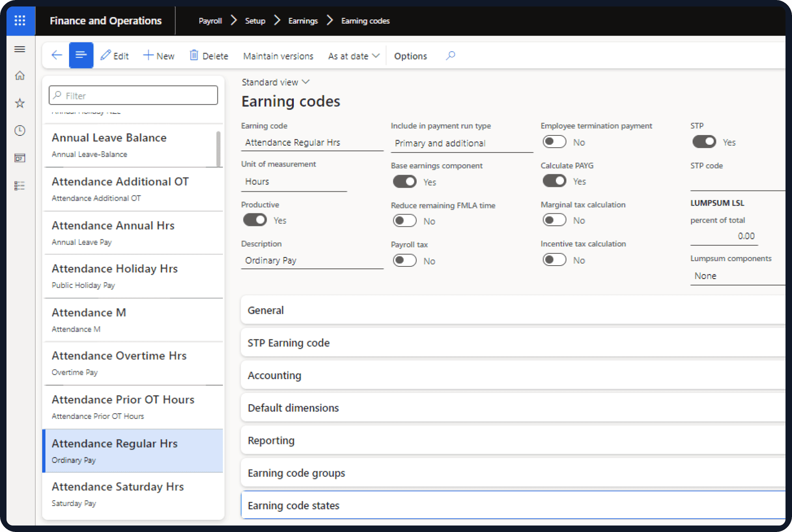Open the Standard view dropdown
The width and height of the screenshot is (792, 532).
pyautogui.click(x=276, y=82)
